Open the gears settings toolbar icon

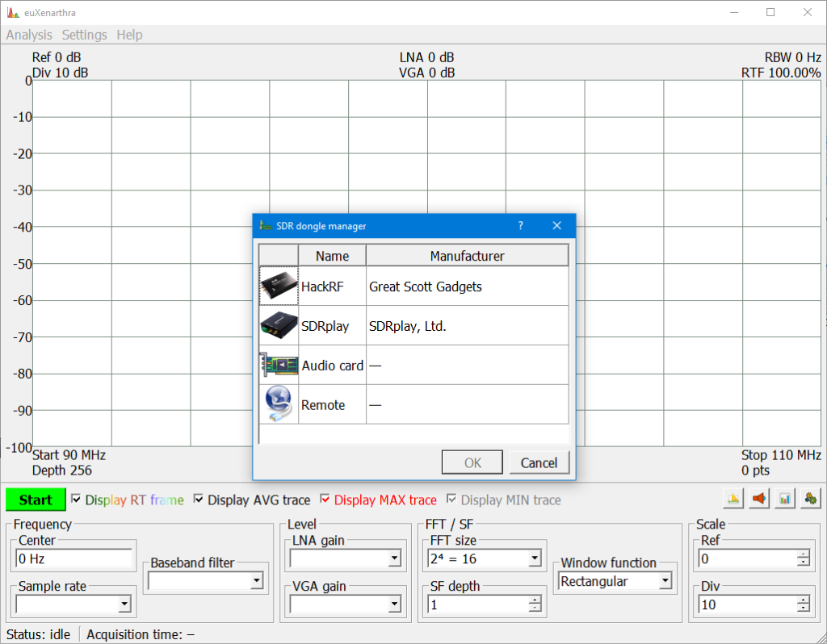pos(810,500)
